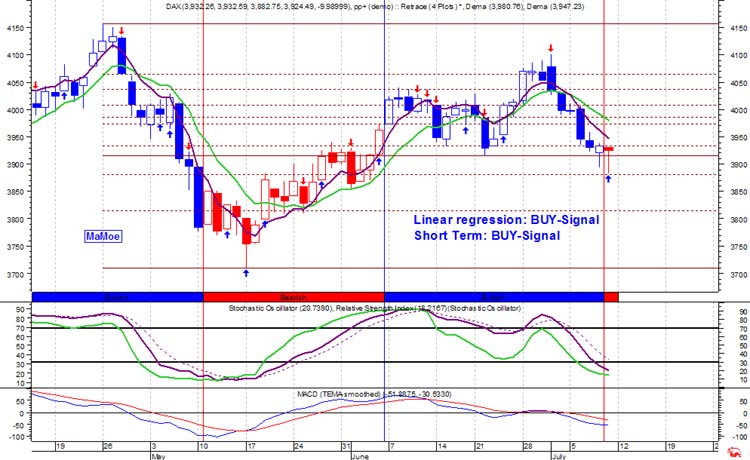This screenshot has width=750, height=460.
Task: Click the 3900 label on the right price axis
Action: pyautogui.click(x=739, y=165)
